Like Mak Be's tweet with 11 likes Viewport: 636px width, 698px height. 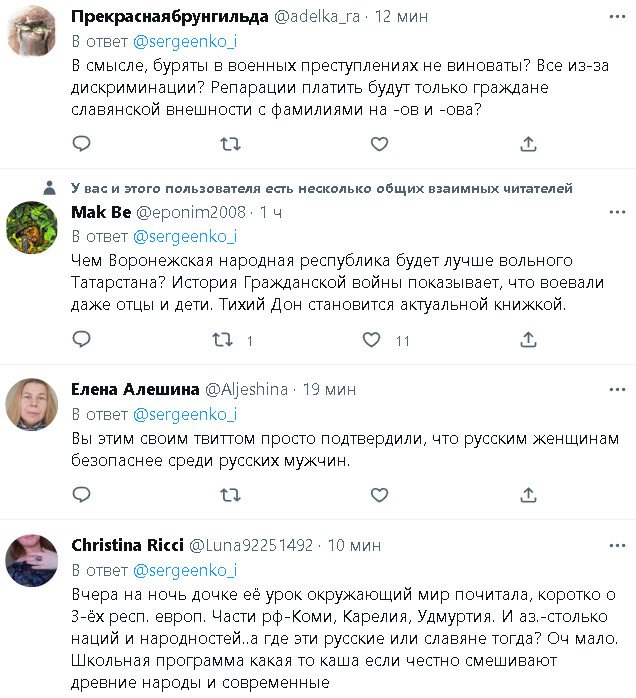tap(372, 341)
